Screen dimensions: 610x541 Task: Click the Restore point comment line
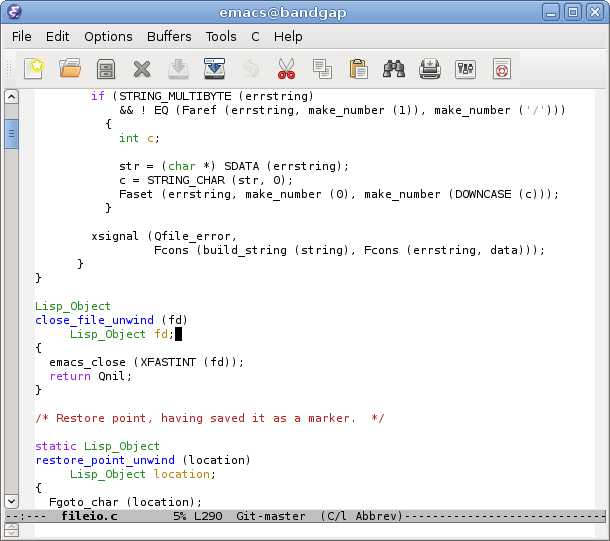click(x=210, y=418)
